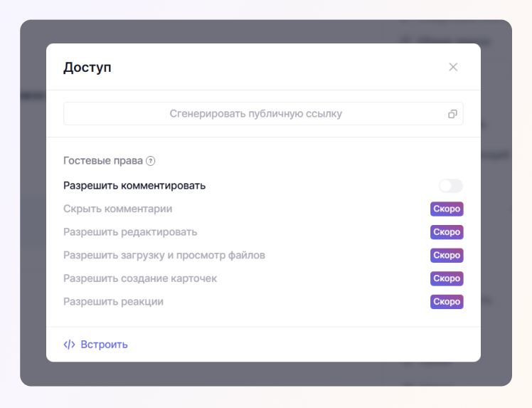Select the Разрешить редактировать option label
Image resolution: width=532 pixels, height=408 pixels.
(130, 232)
